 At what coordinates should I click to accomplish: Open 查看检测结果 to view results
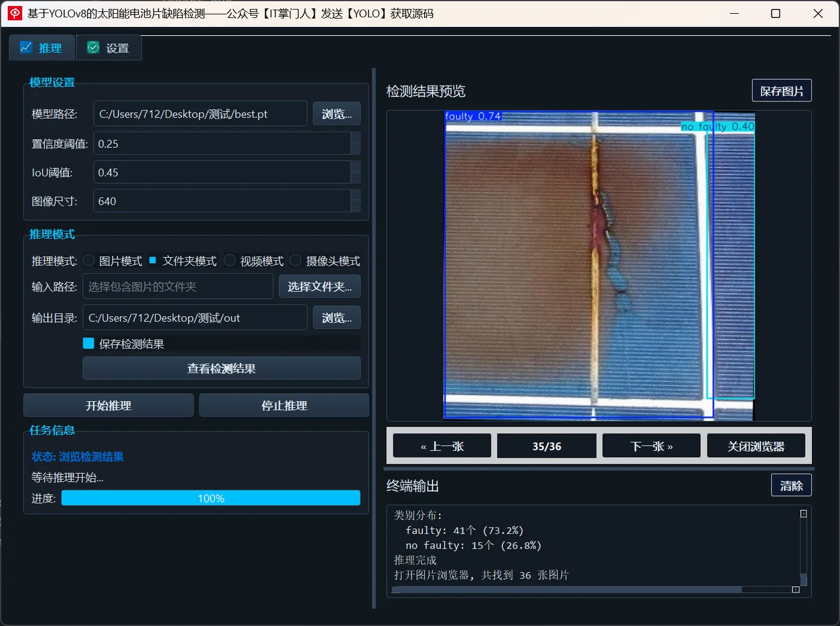pyautogui.click(x=221, y=368)
